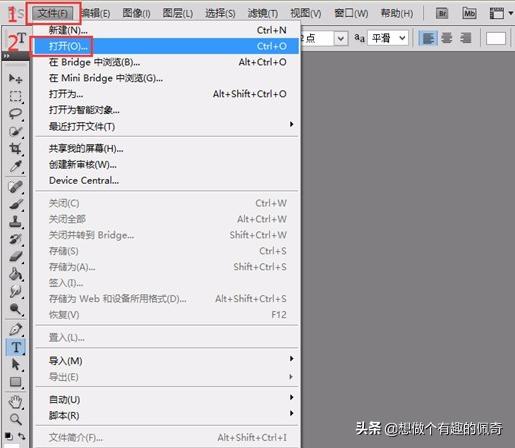Select the Eraser tool
515x448 pixels.
pos(15,256)
